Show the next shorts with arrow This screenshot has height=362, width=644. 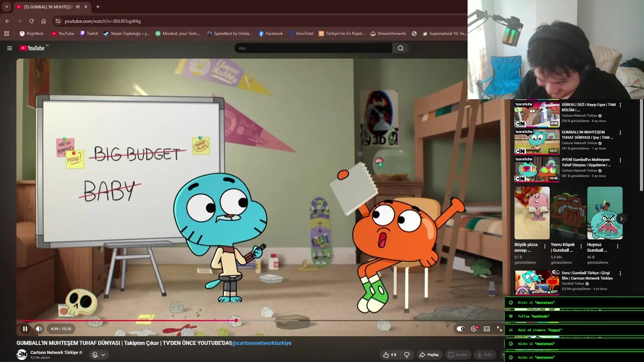(621, 219)
